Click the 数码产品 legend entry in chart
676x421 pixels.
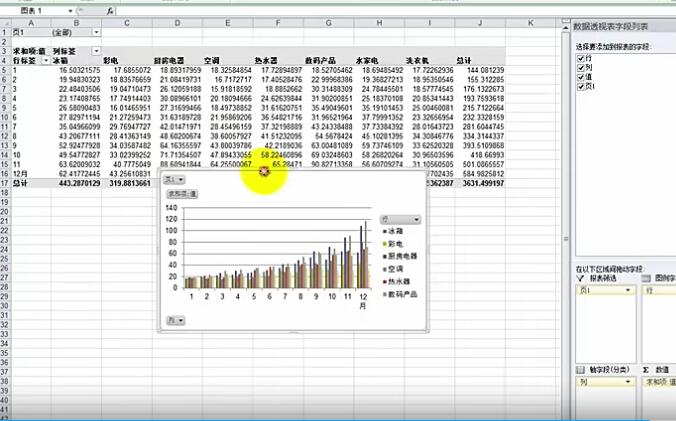[404, 295]
